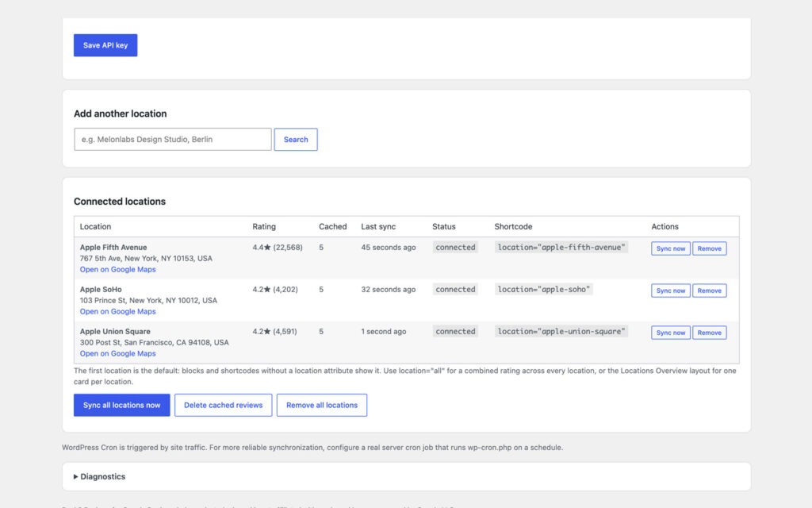The image size is (812, 508).
Task: Click the Shortcode column header
Action: click(513, 226)
